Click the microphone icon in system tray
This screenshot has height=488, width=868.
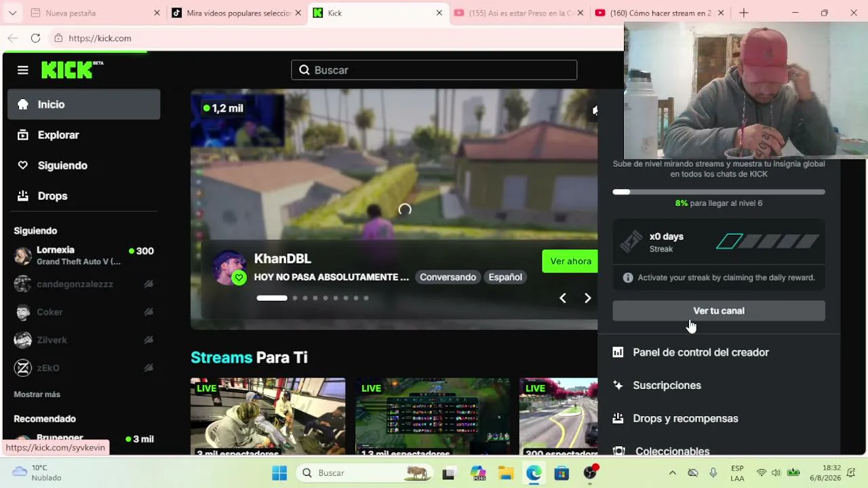coord(713,472)
